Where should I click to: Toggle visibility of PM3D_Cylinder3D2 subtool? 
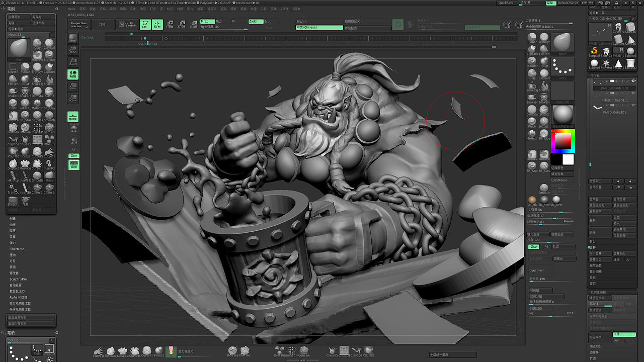click(633, 81)
